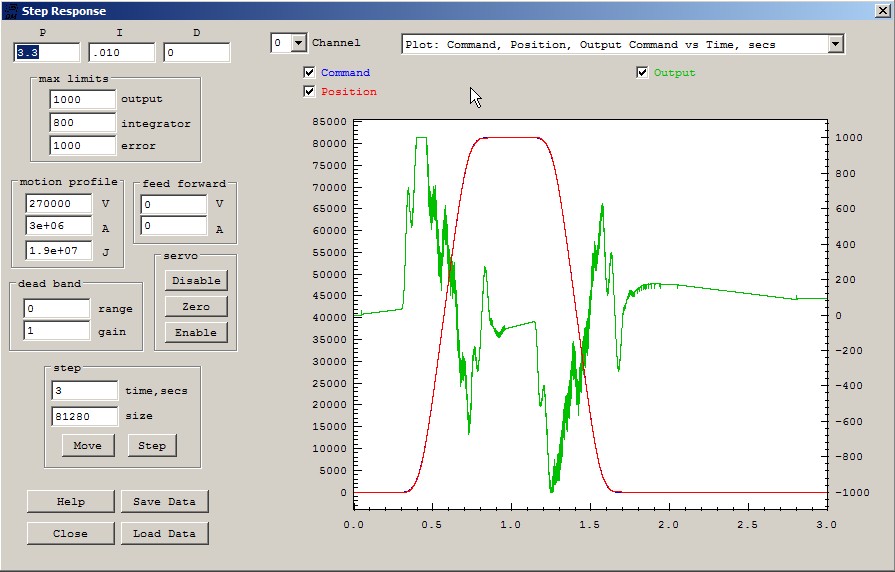Uncheck the Position plot checkbox

(x=309, y=92)
